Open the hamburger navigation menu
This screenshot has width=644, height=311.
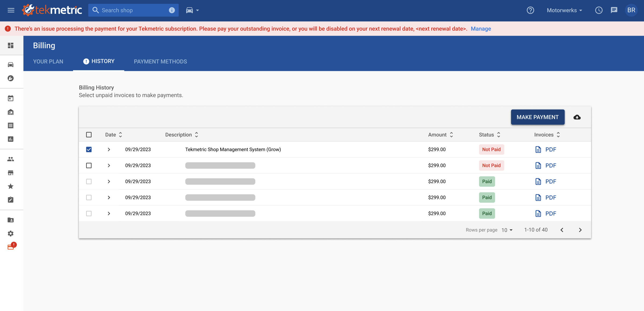pos(11,10)
